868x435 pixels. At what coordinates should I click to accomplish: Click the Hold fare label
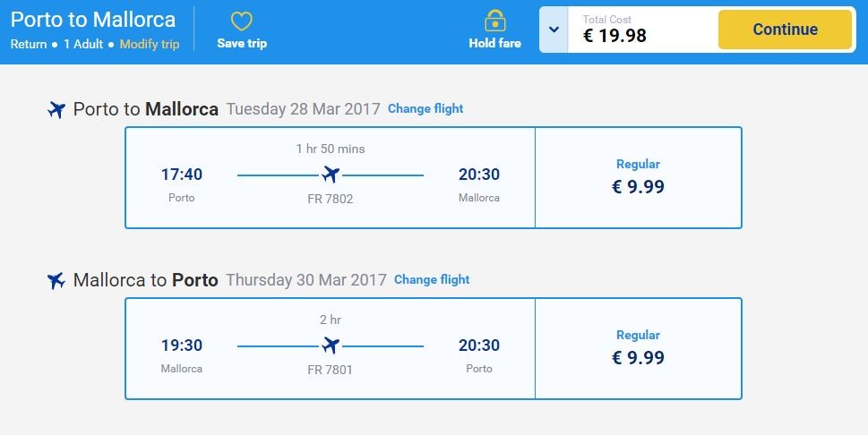(494, 43)
